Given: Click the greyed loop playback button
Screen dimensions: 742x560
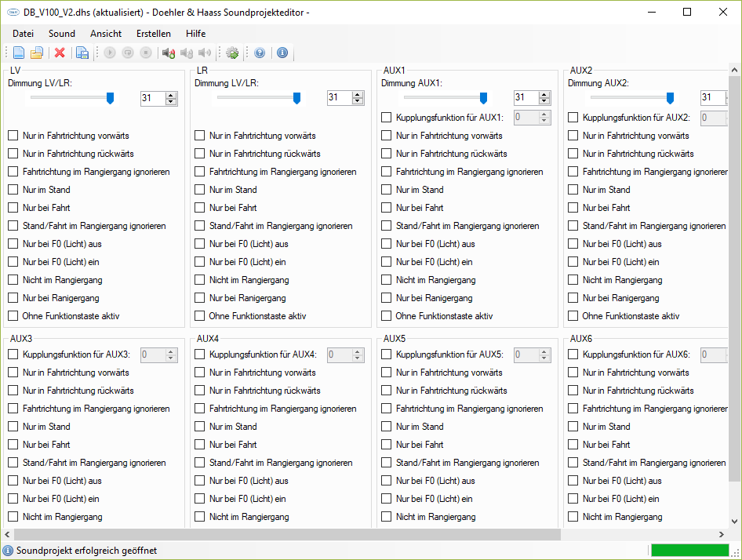Looking at the screenshot, I should tap(128, 53).
